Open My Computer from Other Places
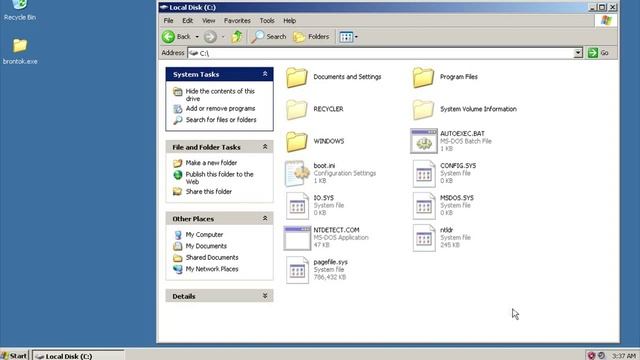 tap(204, 235)
